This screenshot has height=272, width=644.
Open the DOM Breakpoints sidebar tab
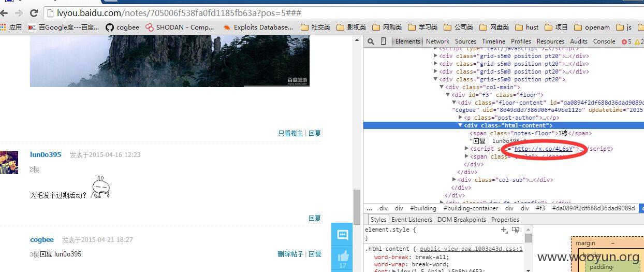461,220
